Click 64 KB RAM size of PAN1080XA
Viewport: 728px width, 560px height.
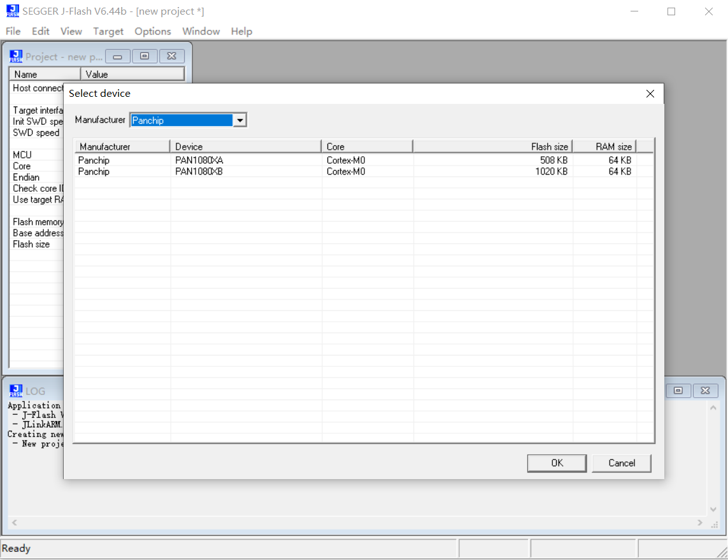coord(620,160)
